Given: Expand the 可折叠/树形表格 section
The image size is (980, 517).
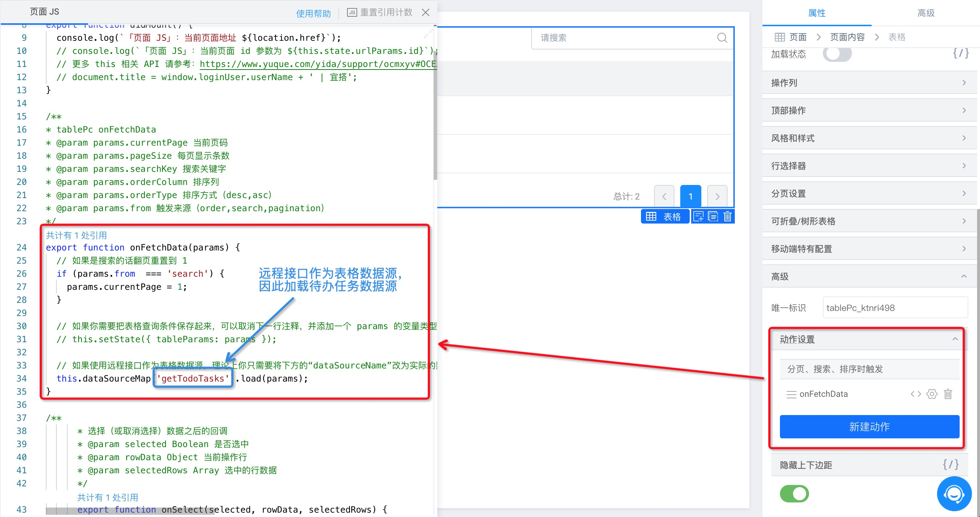Looking at the screenshot, I should (x=870, y=221).
